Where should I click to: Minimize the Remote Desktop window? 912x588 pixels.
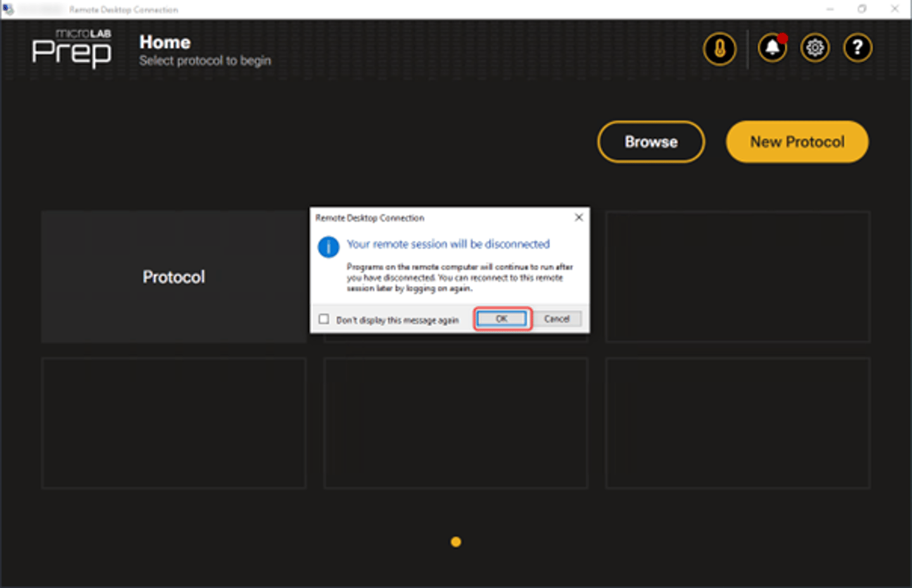(x=830, y=9)
